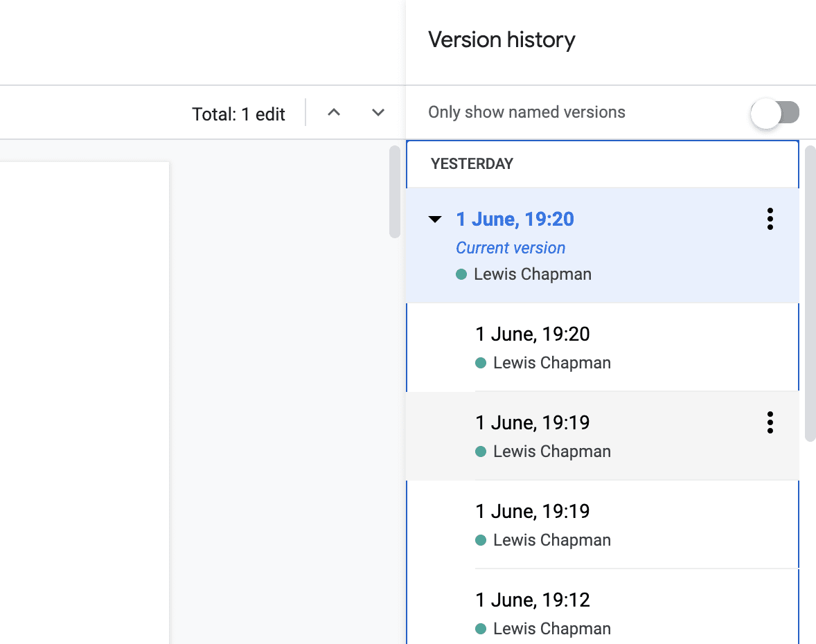Open more actions for current version 19:20

[770, 219]
